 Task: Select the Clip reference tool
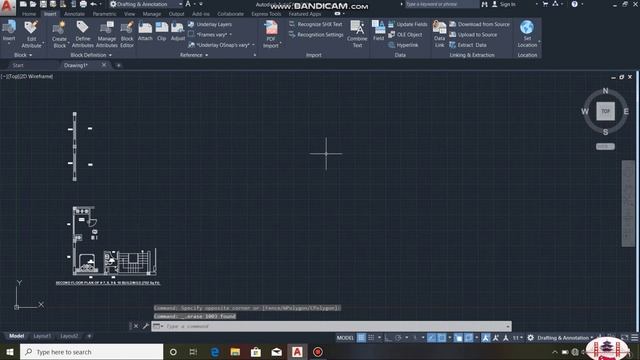click(x=162, y=31)
